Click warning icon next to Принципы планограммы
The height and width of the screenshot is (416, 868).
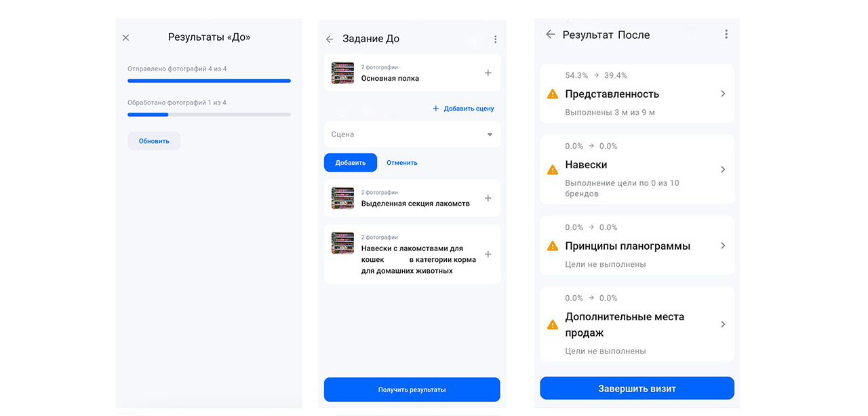[x=553, y=246]
